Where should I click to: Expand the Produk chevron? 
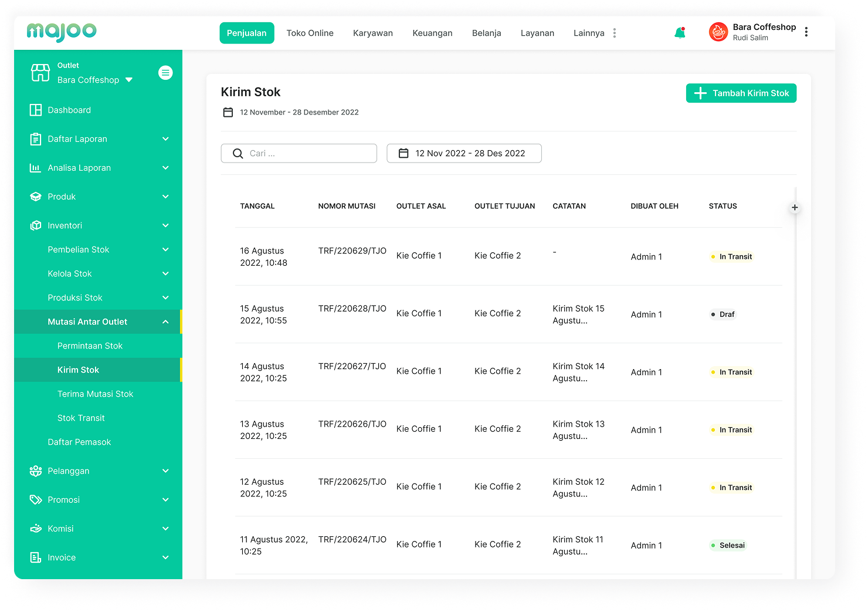click(x=165, y=197)
